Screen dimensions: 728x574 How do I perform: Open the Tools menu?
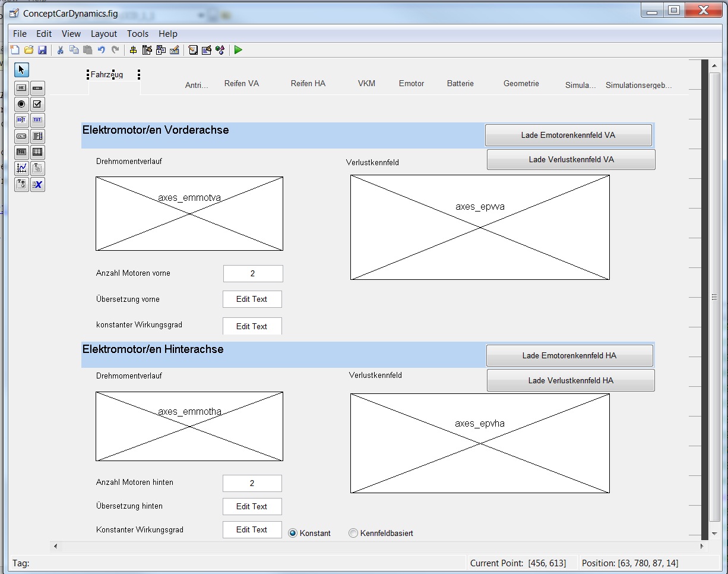coord(138,34)
